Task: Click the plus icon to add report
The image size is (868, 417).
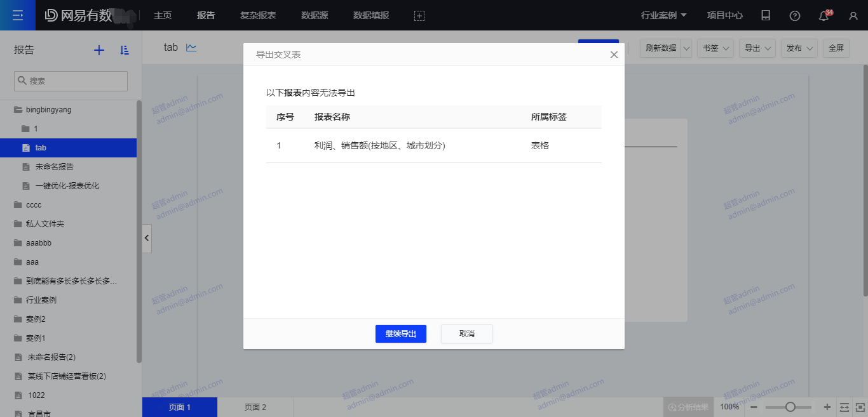Action: tap(99, 50)
